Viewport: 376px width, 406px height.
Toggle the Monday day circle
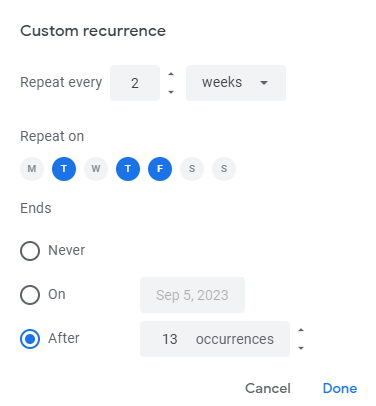tap(32, 169)
